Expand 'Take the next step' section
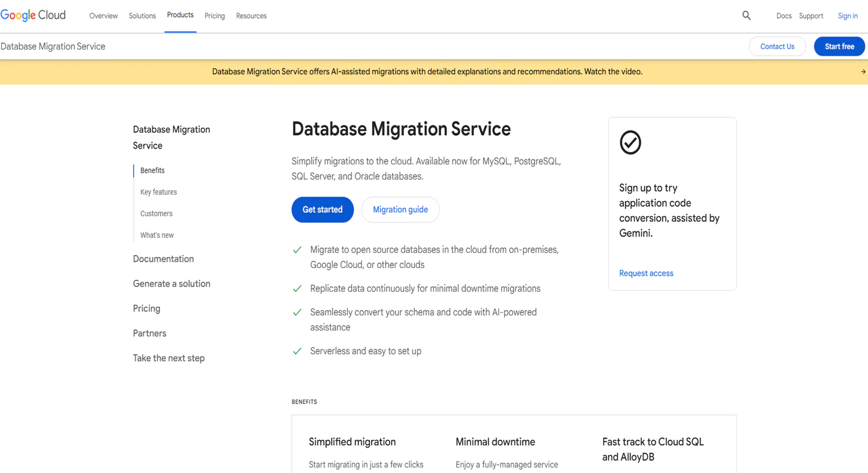The height and width of the screenshot is (473, 868). [169, 358]
